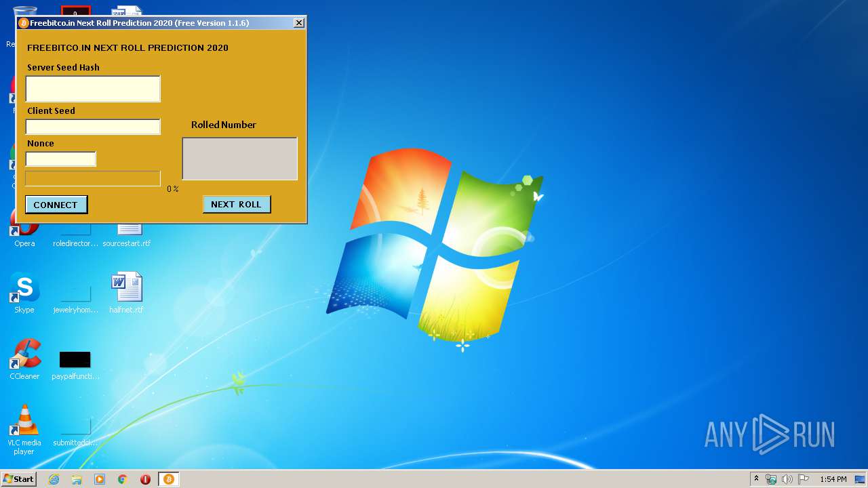Show hidden tray icons arrow
This screenshot has height=488, width=868.
click(756, 479)
